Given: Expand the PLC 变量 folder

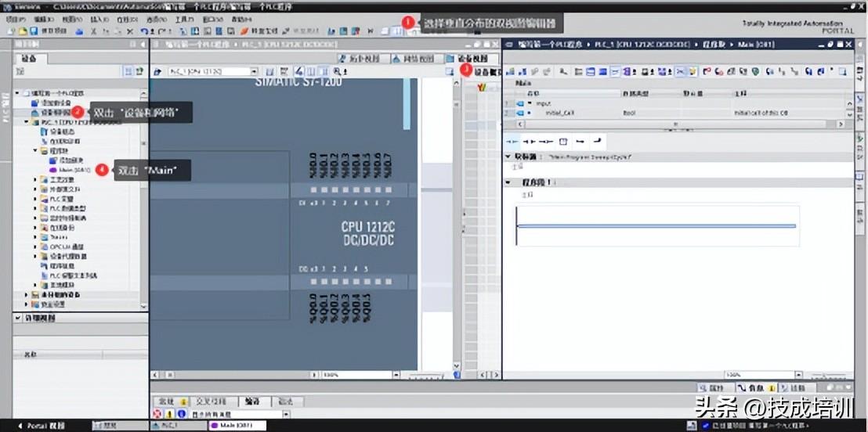Looking at the screenshot, I should click(35, 199).
